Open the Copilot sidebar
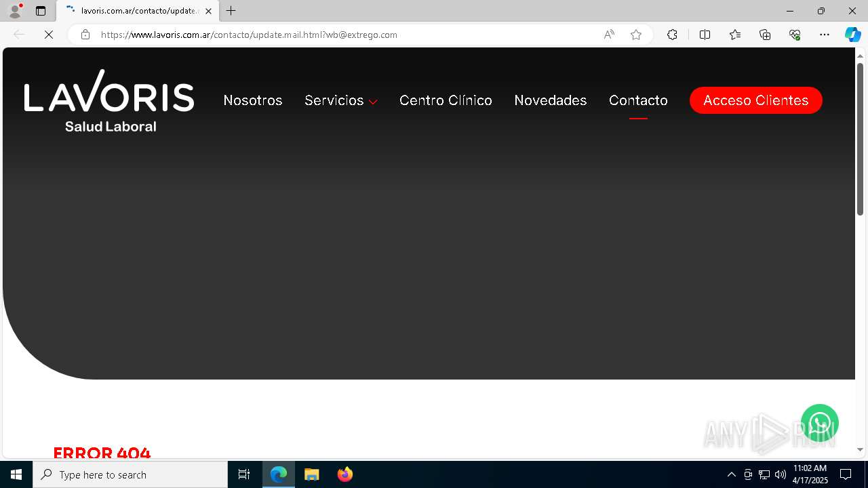Viewport: 868px width, 488px height. [852, 35]
